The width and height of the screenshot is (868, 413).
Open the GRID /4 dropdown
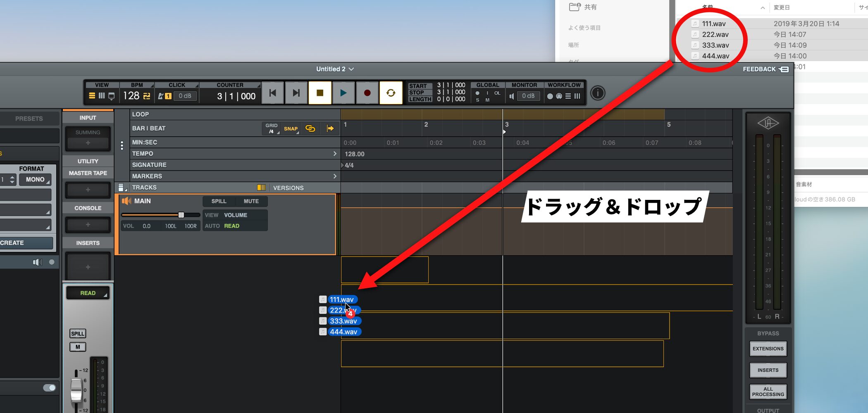[272, 128]
